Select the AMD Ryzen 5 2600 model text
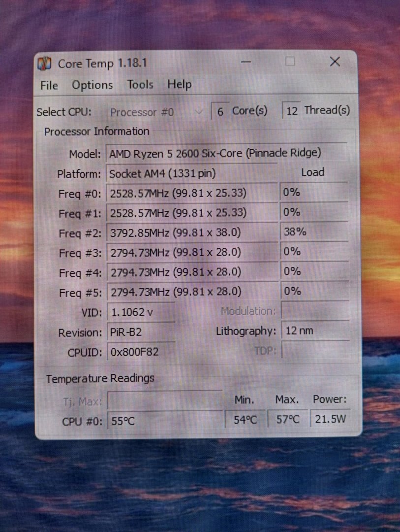This screenshot has width=400, height=532. (215, 153)
